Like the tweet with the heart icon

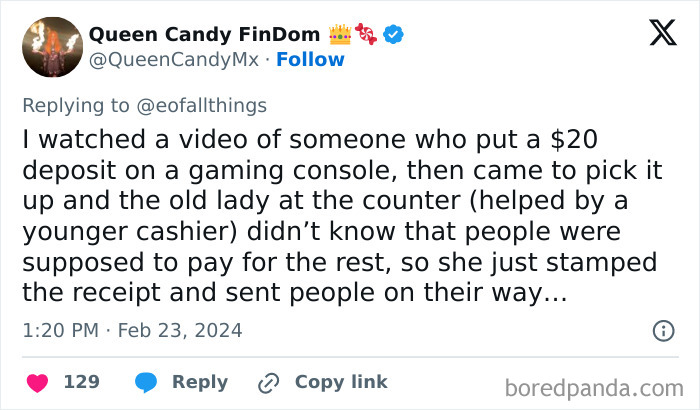pos(38,382)
